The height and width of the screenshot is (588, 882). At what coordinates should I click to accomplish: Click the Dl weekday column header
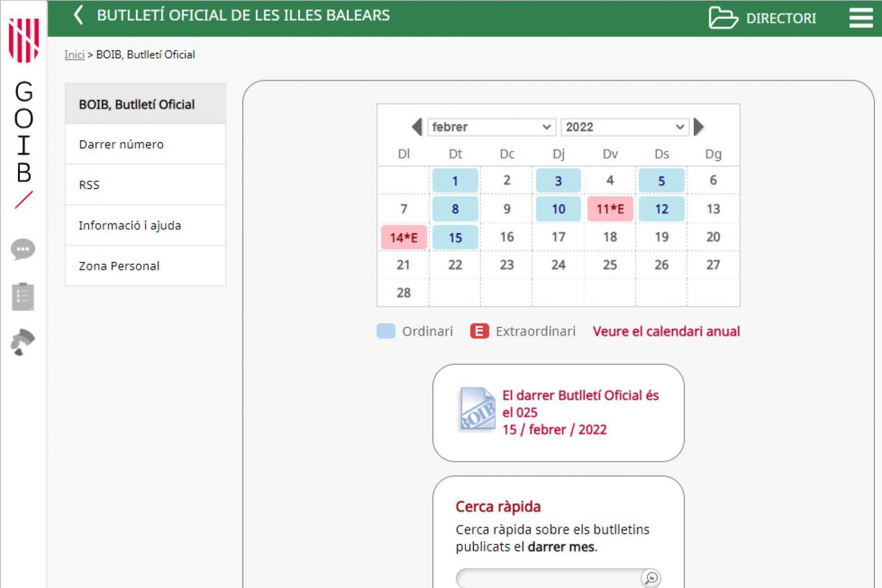(404, 154)
